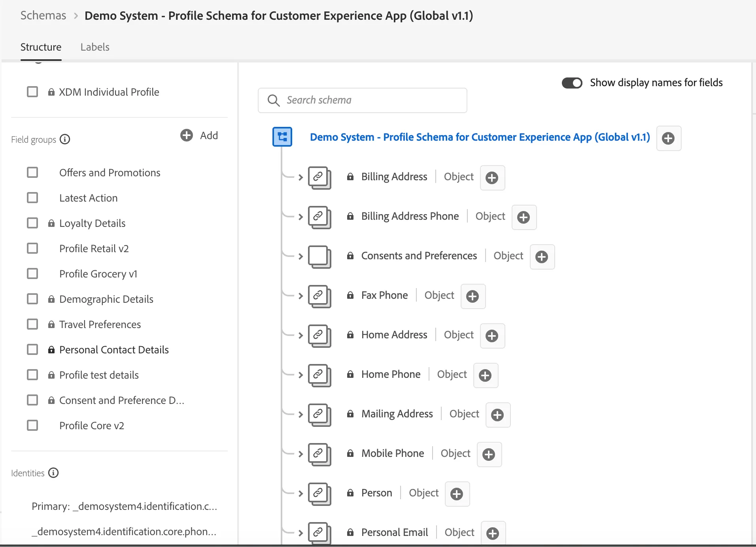This screenshot has width=756, height=547.
Task: Click plus next to Personal Email
Action: 493,534
